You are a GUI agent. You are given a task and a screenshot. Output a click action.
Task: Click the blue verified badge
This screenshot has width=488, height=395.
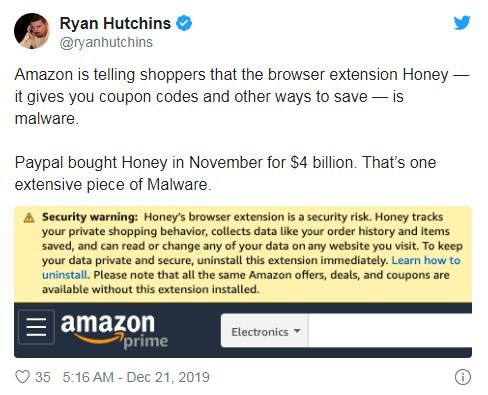[184, 23]
